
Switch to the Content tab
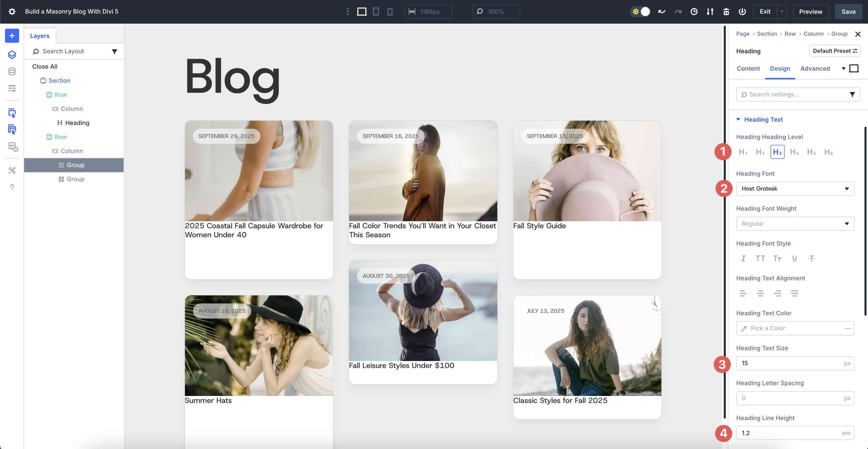pos(748,68)
